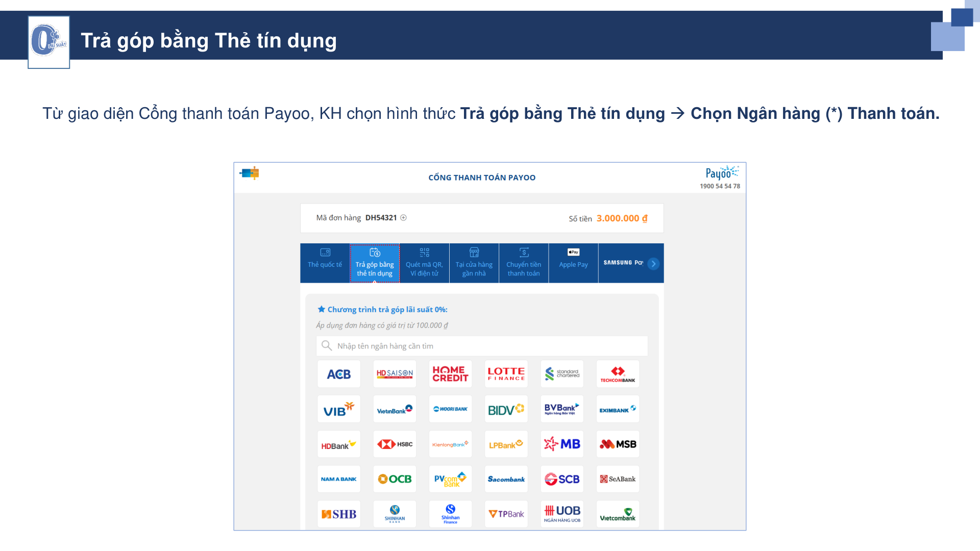Viewport: 980px width, 551px height.
Task: Click the Áp dụng đơn hàng note
Action: click(x=382, y=325)
